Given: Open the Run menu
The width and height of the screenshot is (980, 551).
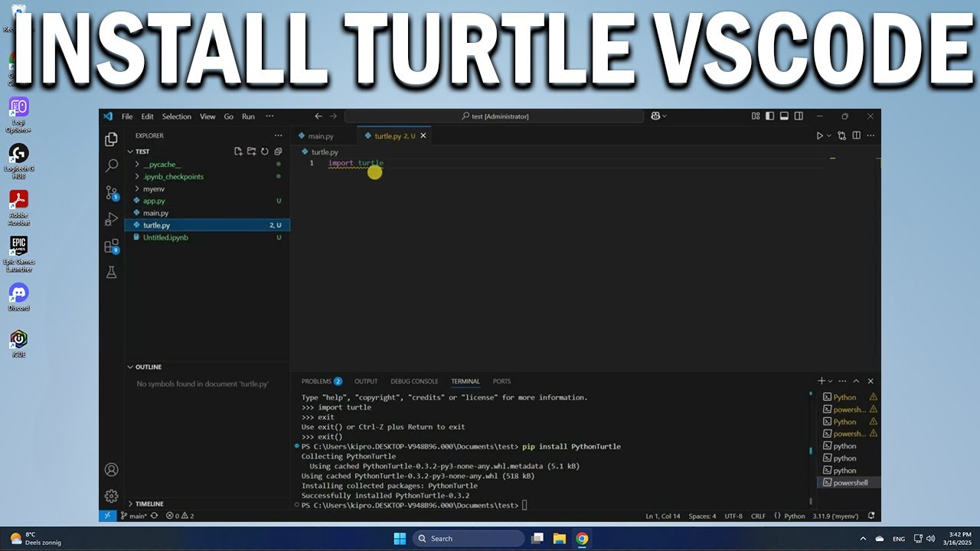Looking at the screenshot, I should (x=248, y=116).
